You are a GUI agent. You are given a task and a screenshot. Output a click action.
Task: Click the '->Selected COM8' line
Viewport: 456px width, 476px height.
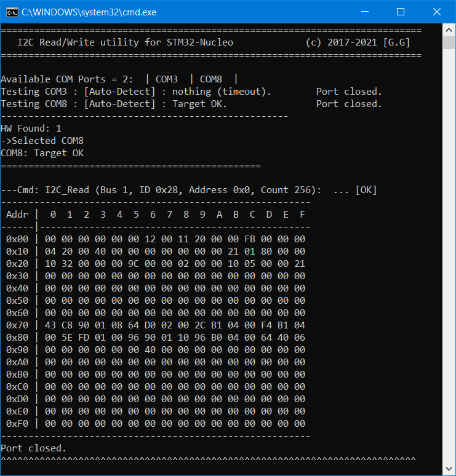point(42,141)
